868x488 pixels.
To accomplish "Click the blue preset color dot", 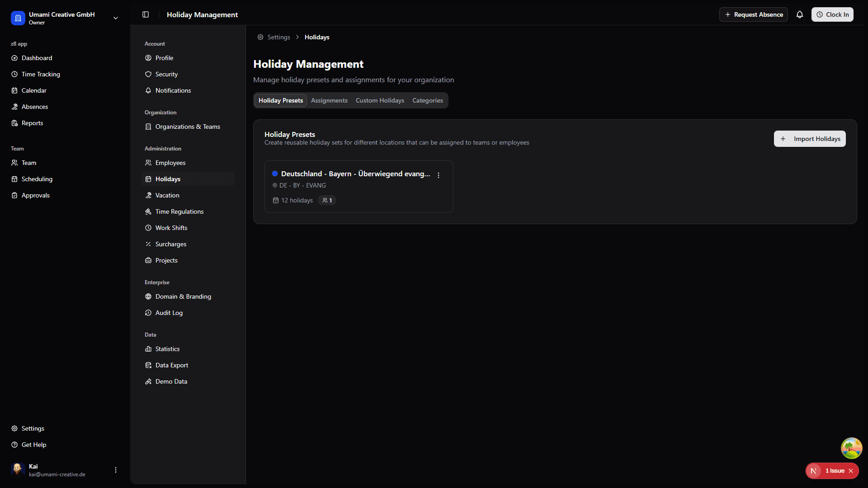I will pyautogui.click(x=275, y=174).
